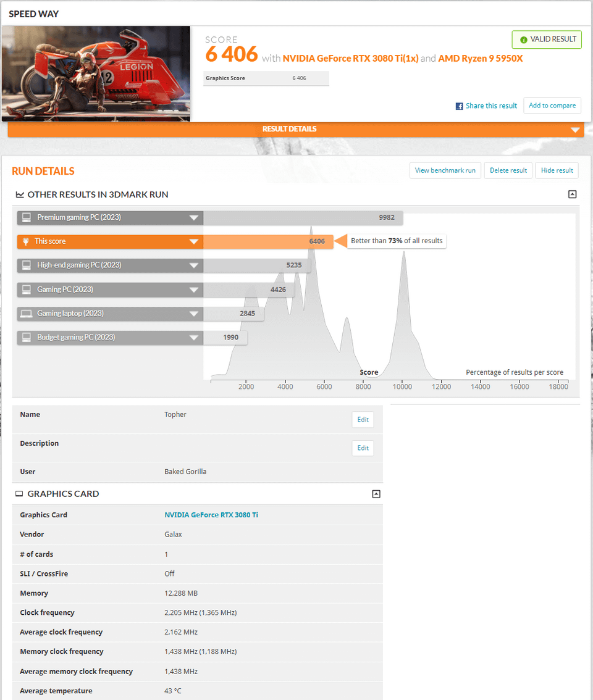Viewport: 593px width, 700px height.
Task: Click the View benchmark run button
Action: tap(445, 170)
